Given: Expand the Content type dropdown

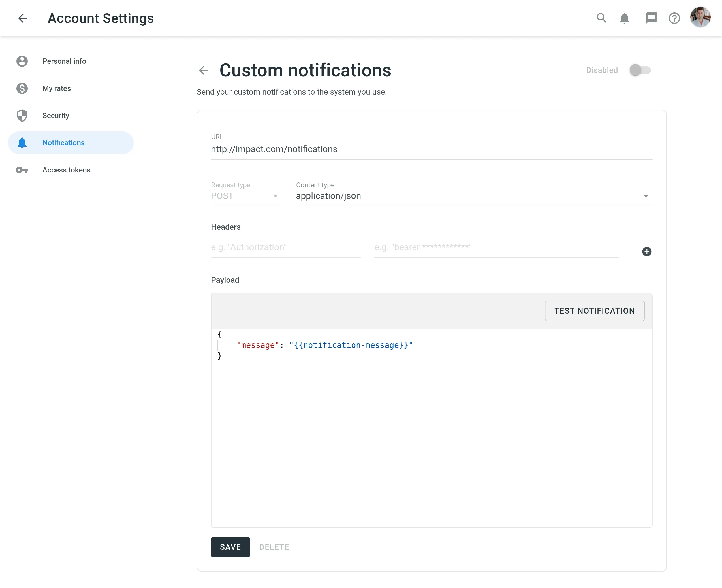Looking at the screenshot, I should pos(646,196).
